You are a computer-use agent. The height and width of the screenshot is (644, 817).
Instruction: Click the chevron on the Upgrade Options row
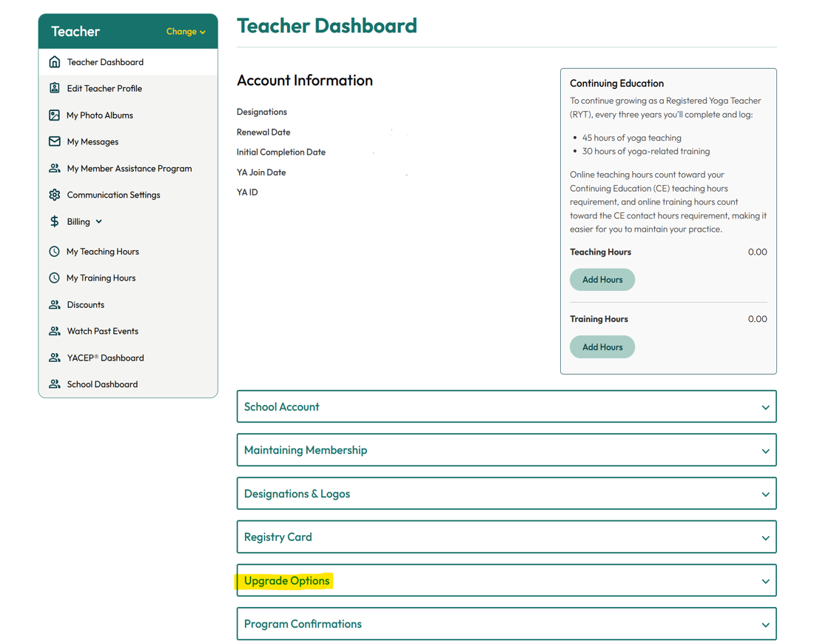click(x=765, y=582)
